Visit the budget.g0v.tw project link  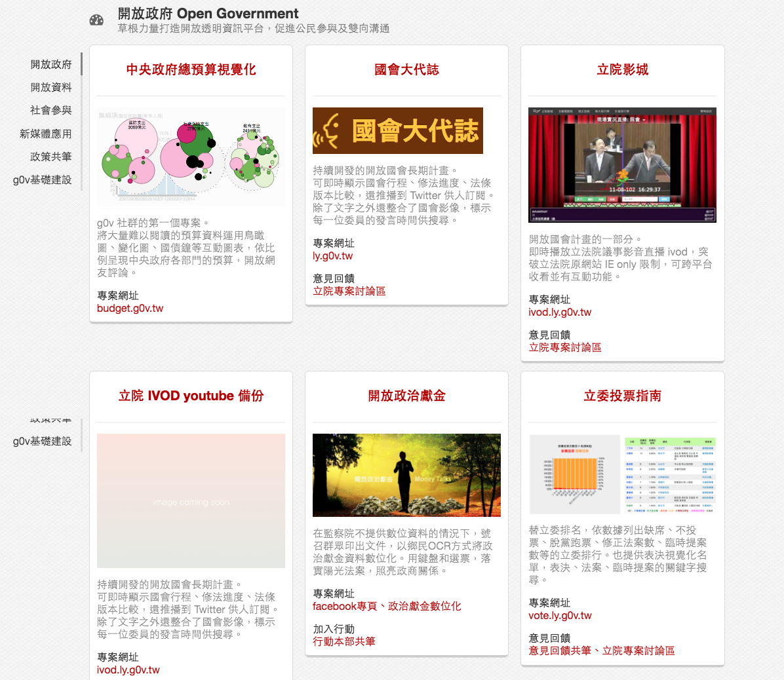[130, 309]
